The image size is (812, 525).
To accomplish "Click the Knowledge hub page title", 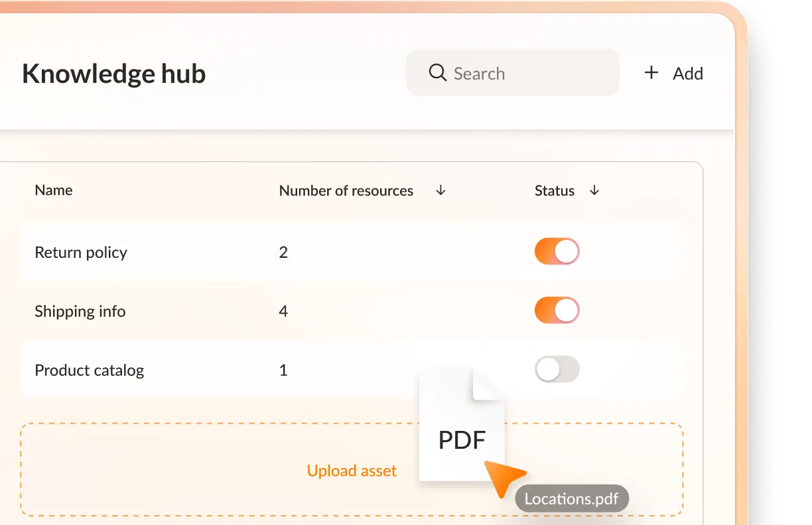I will tap(113, 74).
